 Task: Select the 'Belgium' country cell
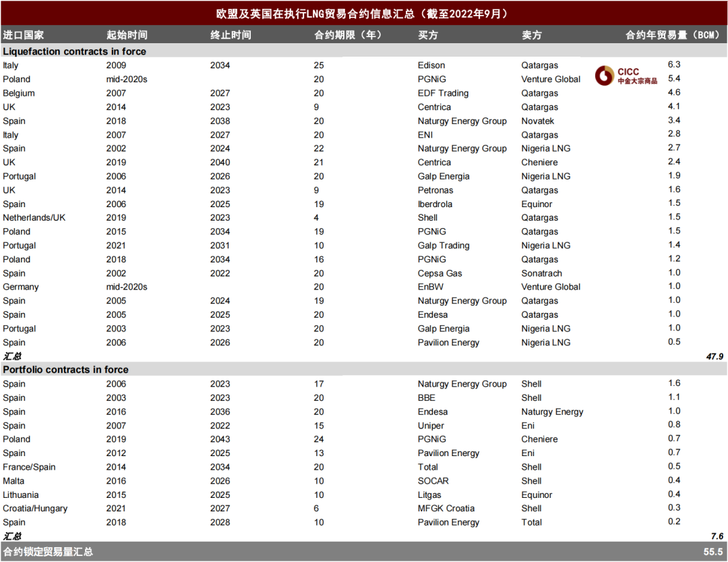[x=19, y=93]
